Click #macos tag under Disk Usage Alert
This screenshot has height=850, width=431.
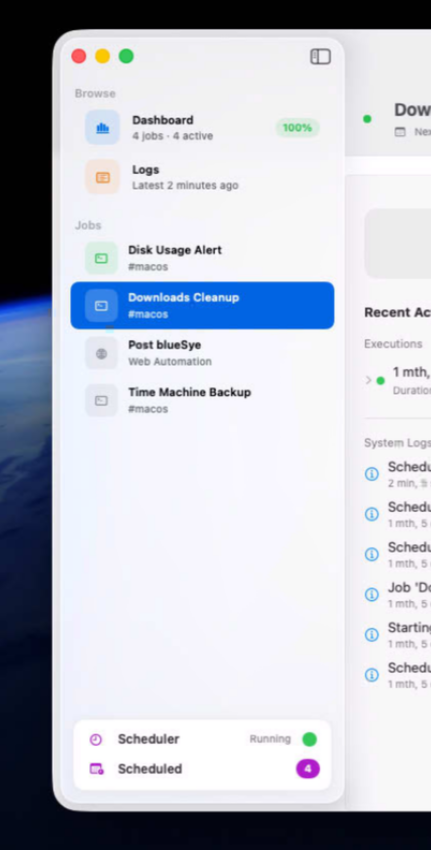148,267
